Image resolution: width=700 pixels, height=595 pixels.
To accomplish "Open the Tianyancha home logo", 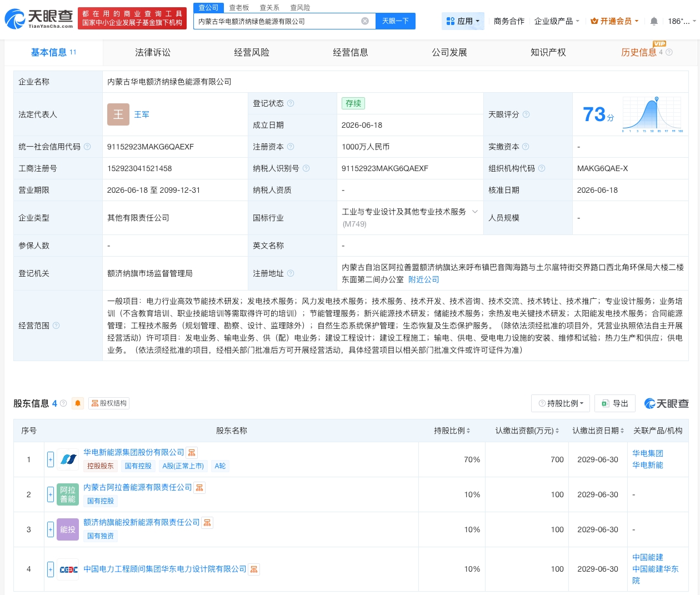I will (39, 19).
